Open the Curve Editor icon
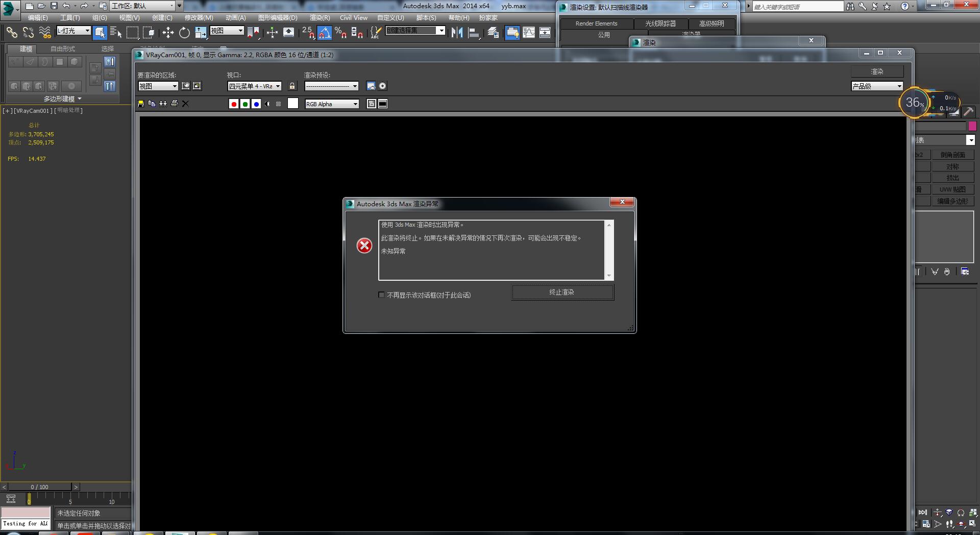Image resolution: width=980 pixels, height=535 pixels. pyautogui.click(x=529, y=33)
